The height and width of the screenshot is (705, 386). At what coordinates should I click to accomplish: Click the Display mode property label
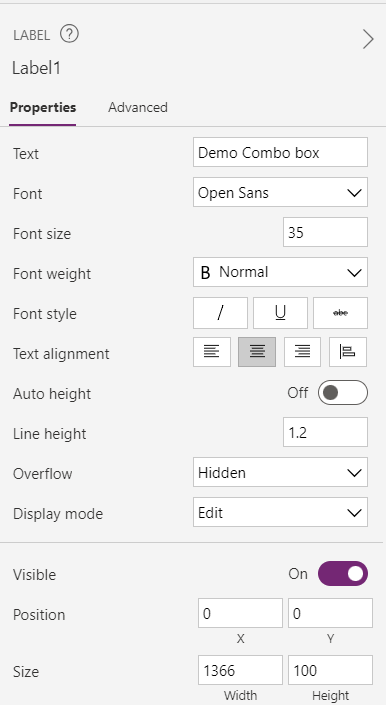58,514
